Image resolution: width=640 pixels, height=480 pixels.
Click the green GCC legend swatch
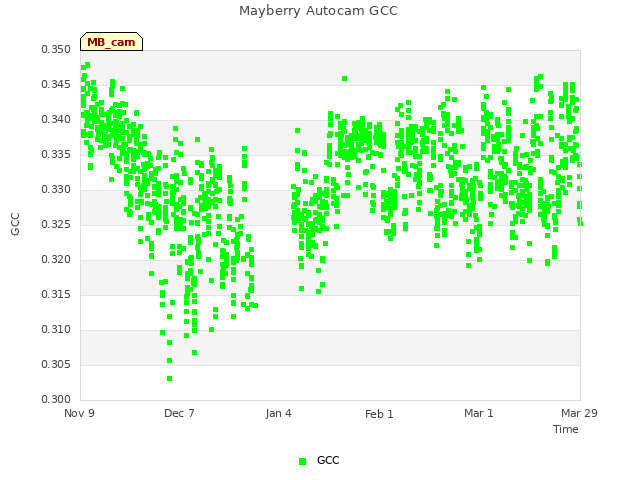pyautogui.click(x=302, y=461)
